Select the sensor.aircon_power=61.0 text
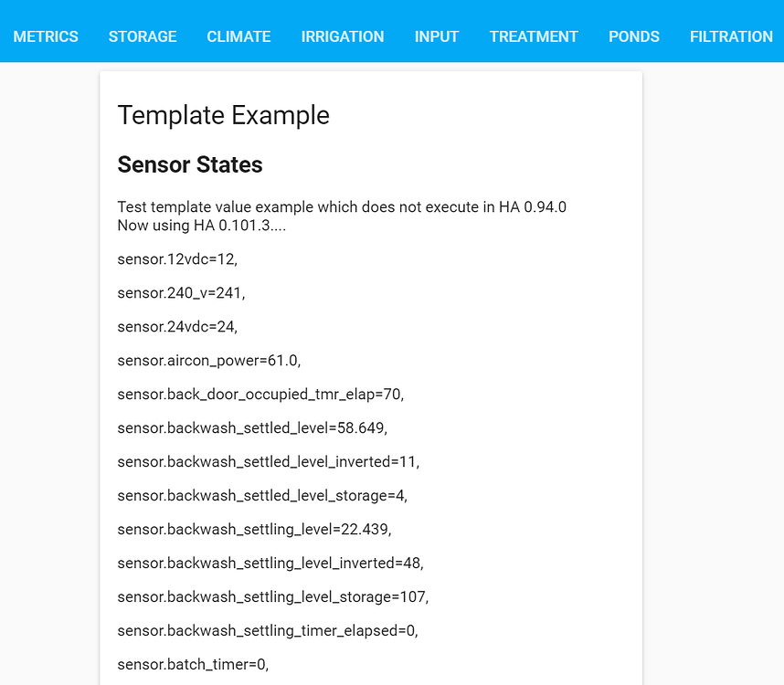Screen dimensions: 784x685 coord(209,361)
